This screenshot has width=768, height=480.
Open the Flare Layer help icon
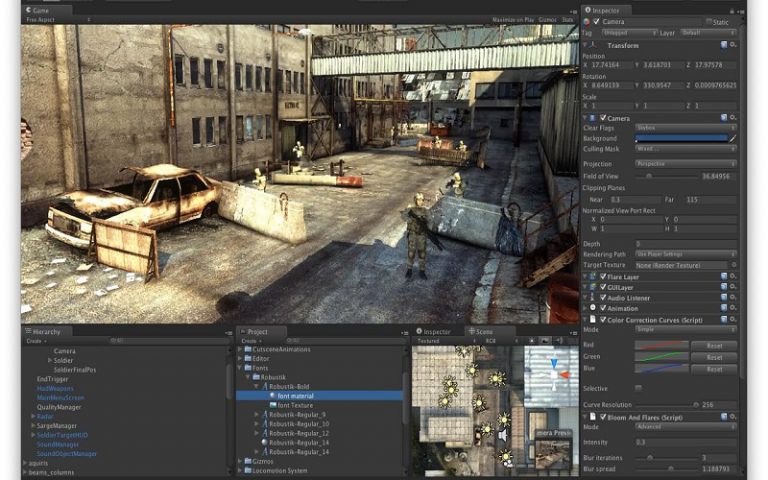pos(724,276)
